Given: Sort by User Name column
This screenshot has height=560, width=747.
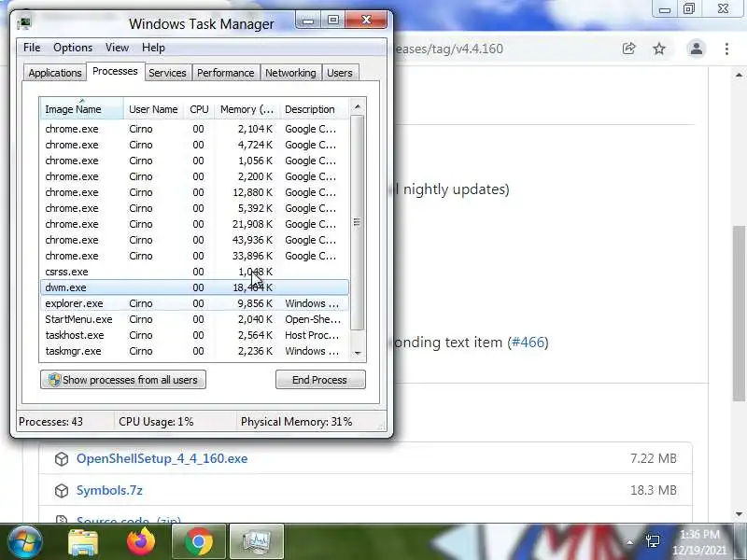Looking at the screenshot, I should [x=153, y=109].
